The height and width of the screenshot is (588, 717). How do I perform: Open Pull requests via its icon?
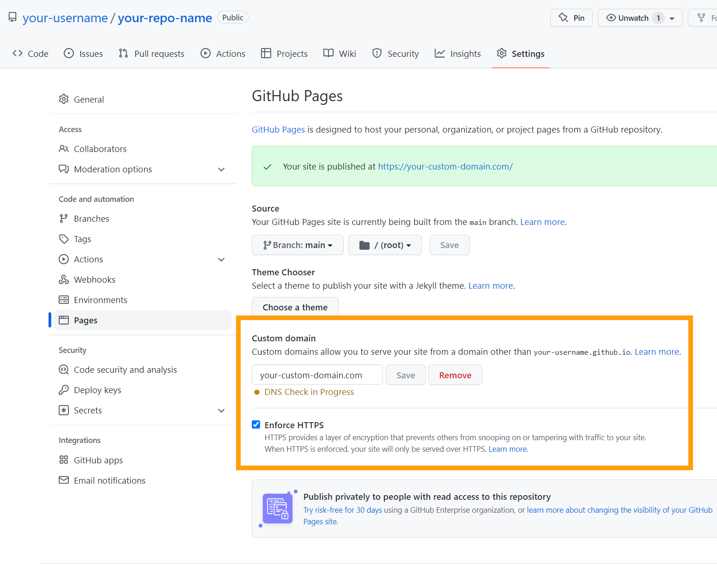(x=123, y=53)
